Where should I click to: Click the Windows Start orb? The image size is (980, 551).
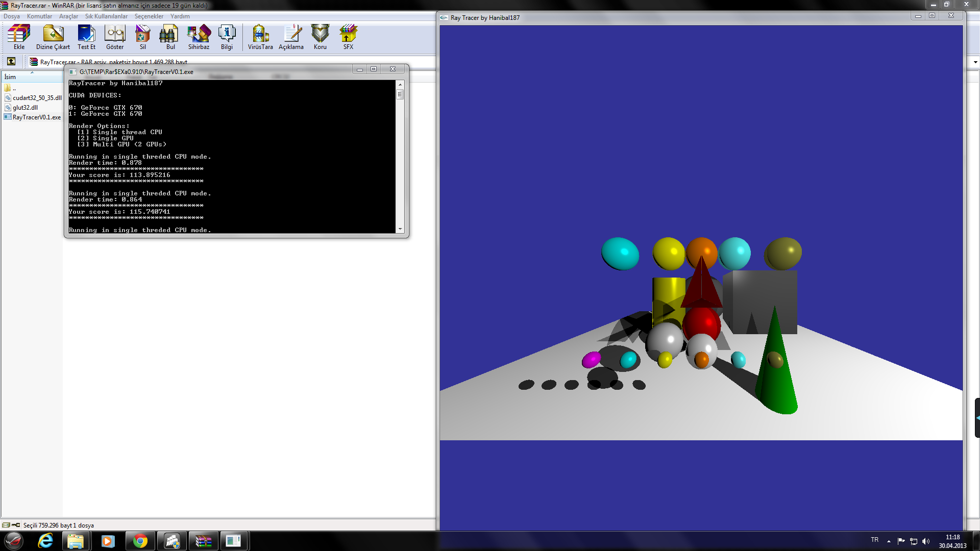pos(14,541)
